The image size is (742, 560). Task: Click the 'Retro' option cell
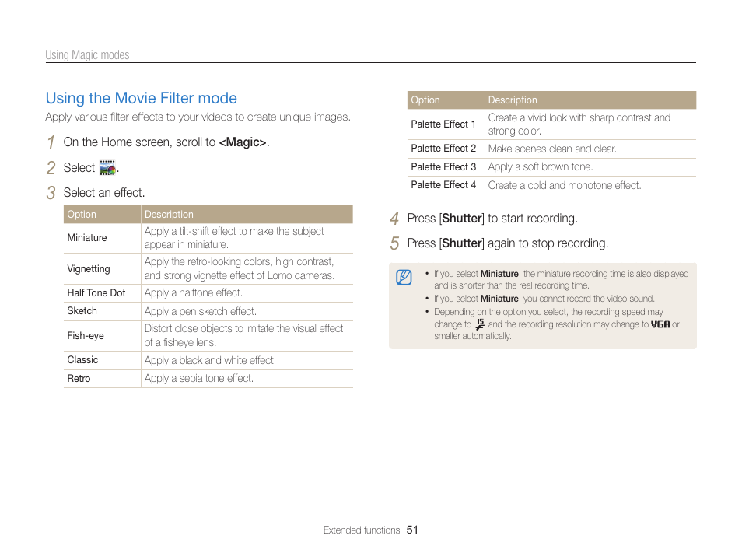tap(102, 378)
